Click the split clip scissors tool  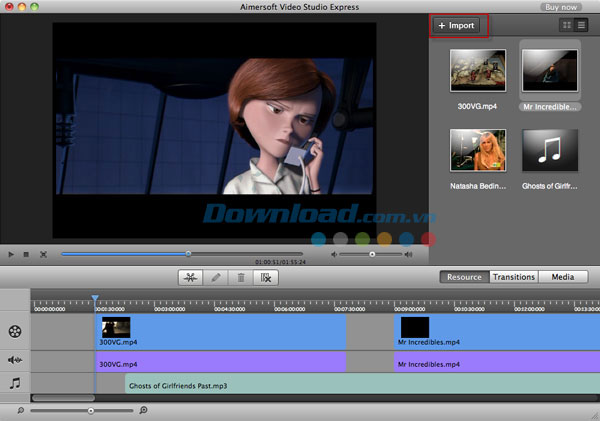tap(191, 277)
